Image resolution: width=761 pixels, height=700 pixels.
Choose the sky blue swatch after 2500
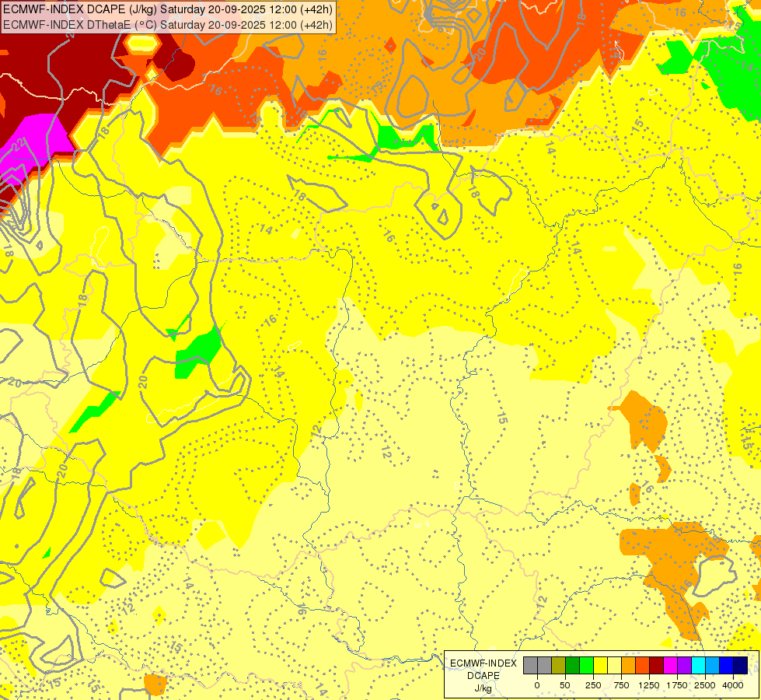tap(713, 666)
